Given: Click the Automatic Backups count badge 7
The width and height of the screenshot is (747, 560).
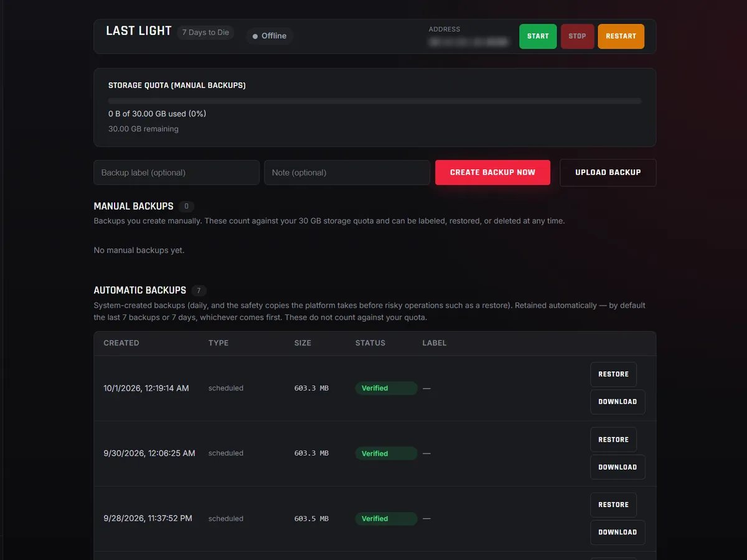Looking at the screenshot, I should (199, 291).
